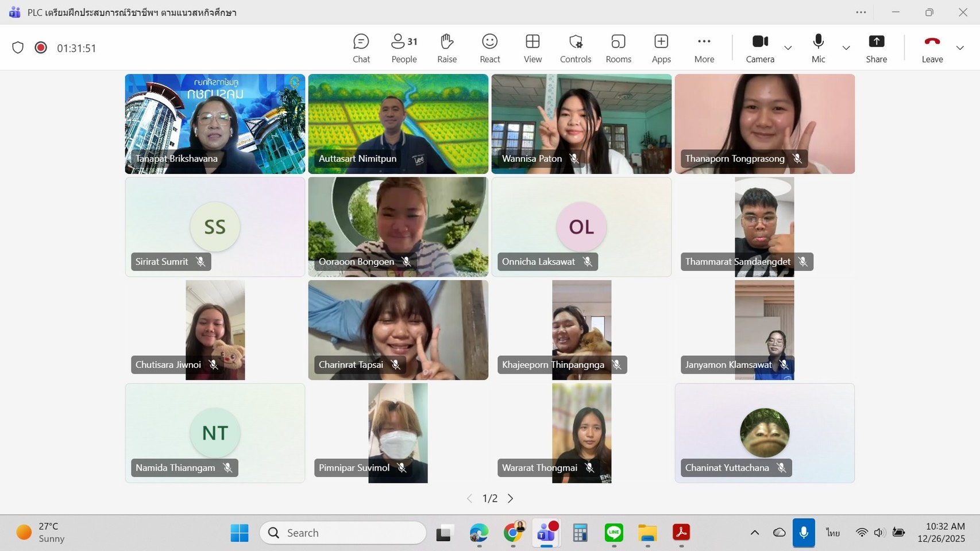Open the React emoji picker
Image resolution: width=980 pixels, height=551 pixels.
(489, 48)
